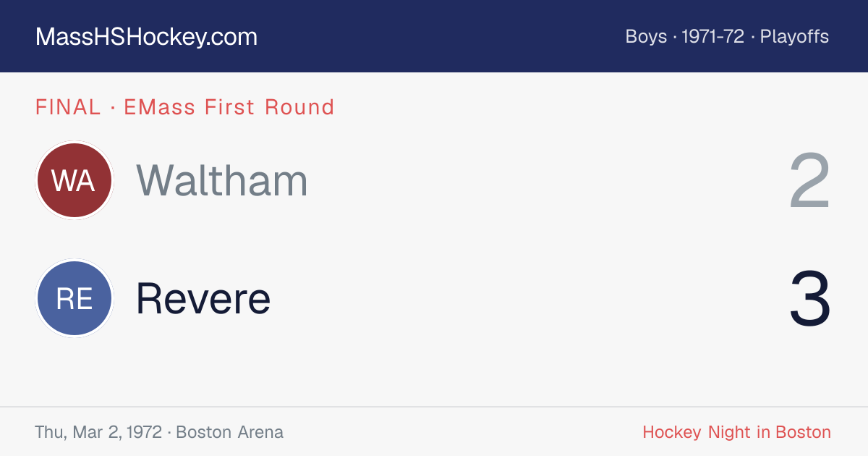868x456 pixels.
Task: Click the Playoffs label in header
Action: pyautogui.click(x=794, y=37)
